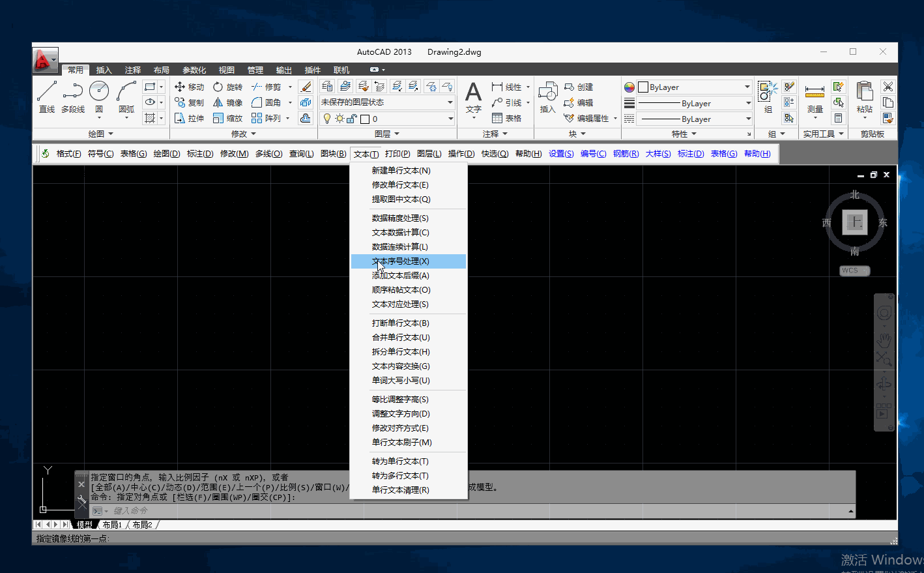Screen dimensions: 924x573
Task: Switch to the 布局2 layout tab
Action: pos(142,525)
